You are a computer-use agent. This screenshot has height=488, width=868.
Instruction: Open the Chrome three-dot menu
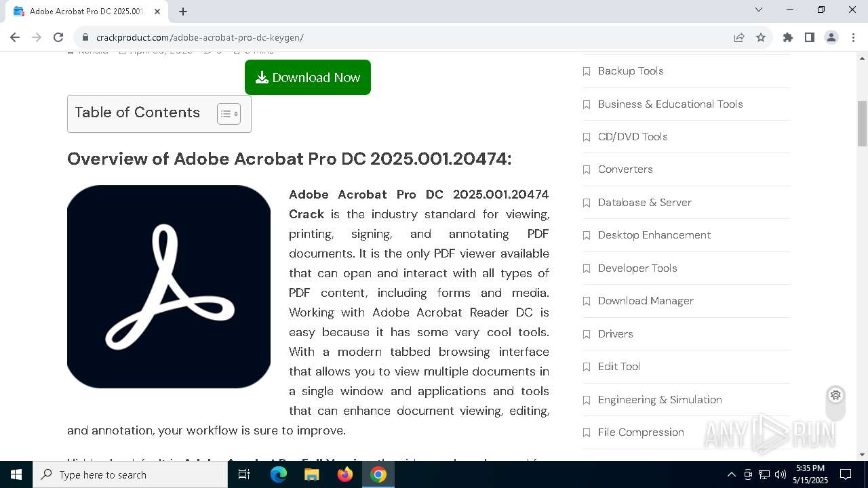coord(852,37)
